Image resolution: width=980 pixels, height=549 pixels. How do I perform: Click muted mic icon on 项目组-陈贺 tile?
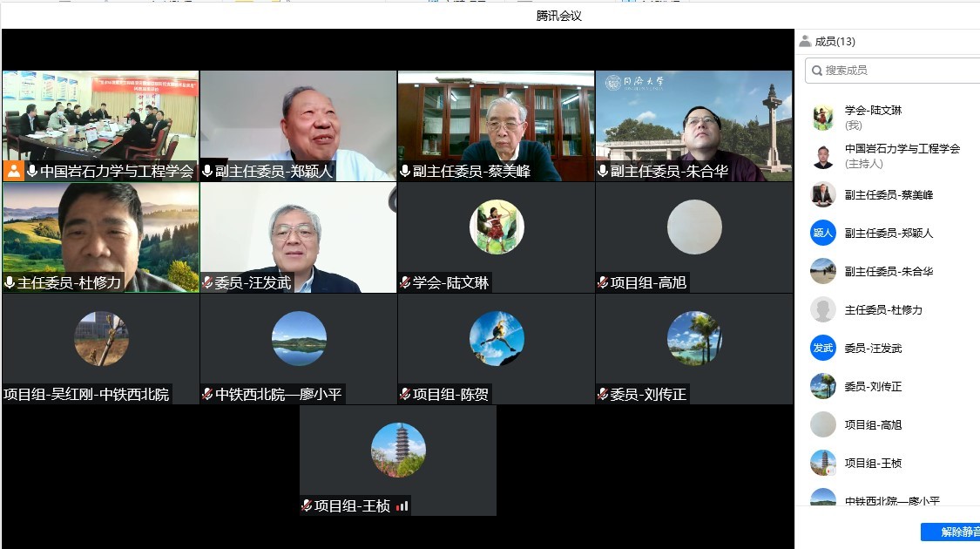[x=405, y=394]
